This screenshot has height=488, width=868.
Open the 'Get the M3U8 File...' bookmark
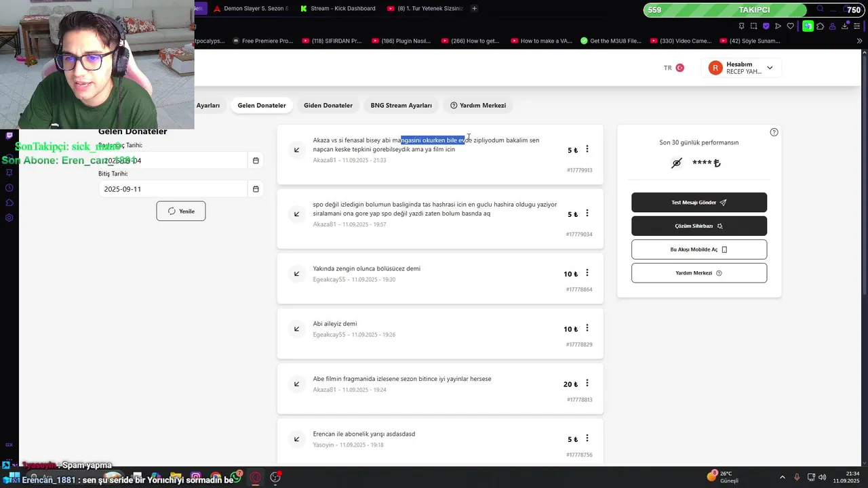pyautogui.click(x=610, y=41)
